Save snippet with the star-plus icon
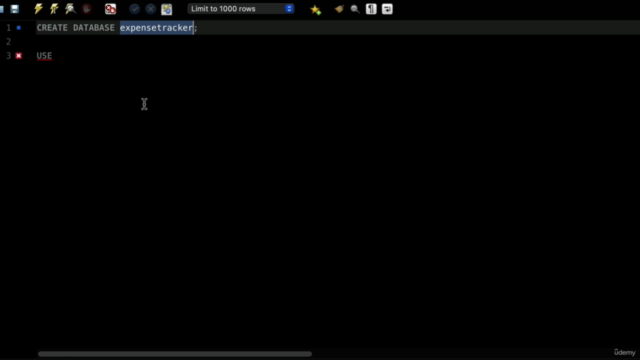The image size is (640, 360). [316, 9]
